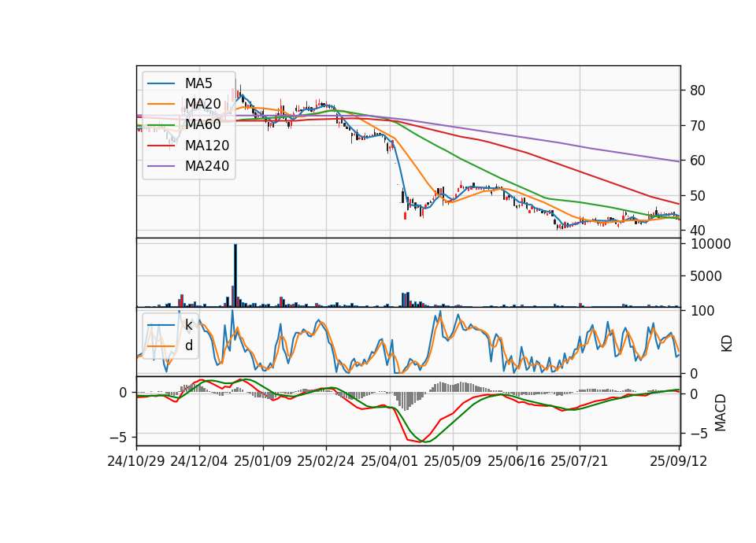The height and width of the screenshot is (543, 756).
Task: Click the MA5 legend label
Action: (x=198, y=83)
